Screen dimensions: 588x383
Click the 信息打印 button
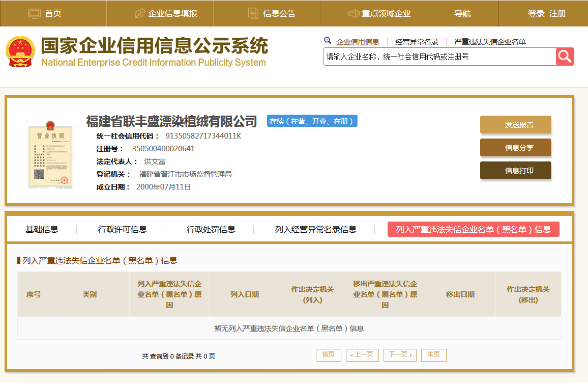click(515, 171)
